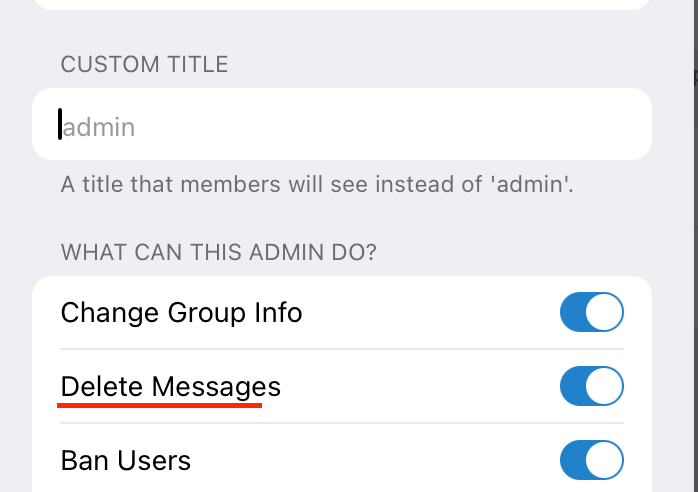The height and width of the screenshot is (492, 698).
Task: Click the empty right side of title field
Action: [x=500, y=125]
